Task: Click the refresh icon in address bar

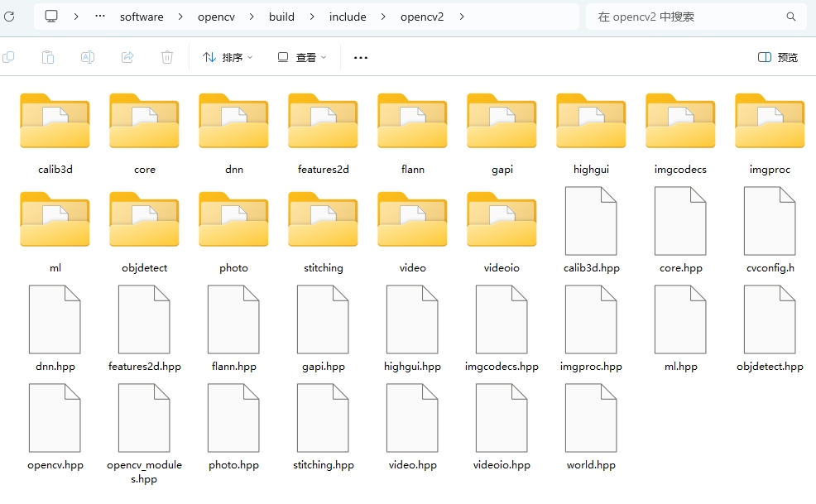Action: 9,17
